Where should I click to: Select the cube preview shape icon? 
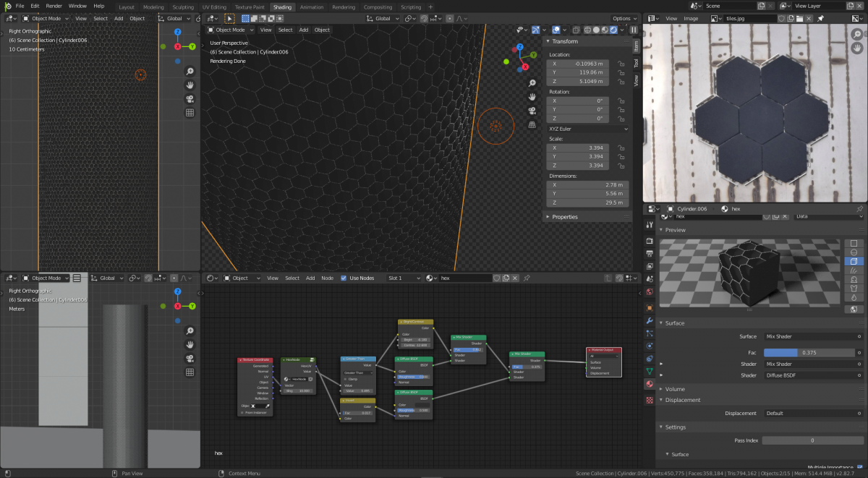point(854,261)
